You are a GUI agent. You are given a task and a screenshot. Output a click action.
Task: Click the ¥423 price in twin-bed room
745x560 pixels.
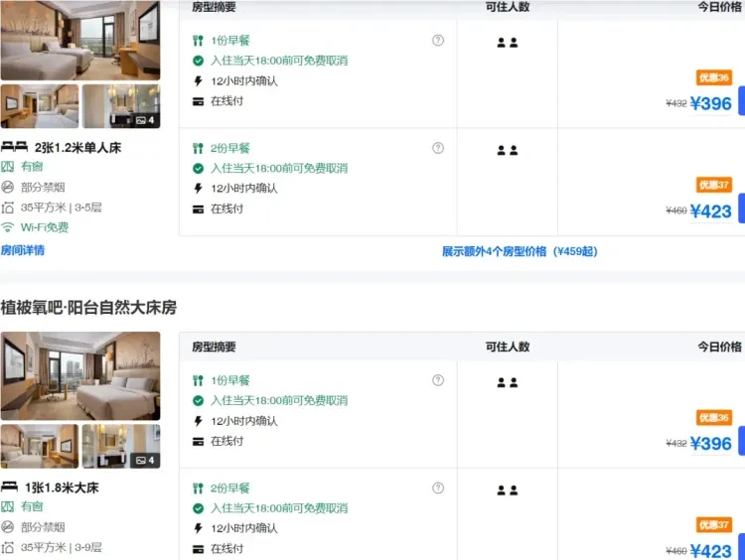(710, 210)
